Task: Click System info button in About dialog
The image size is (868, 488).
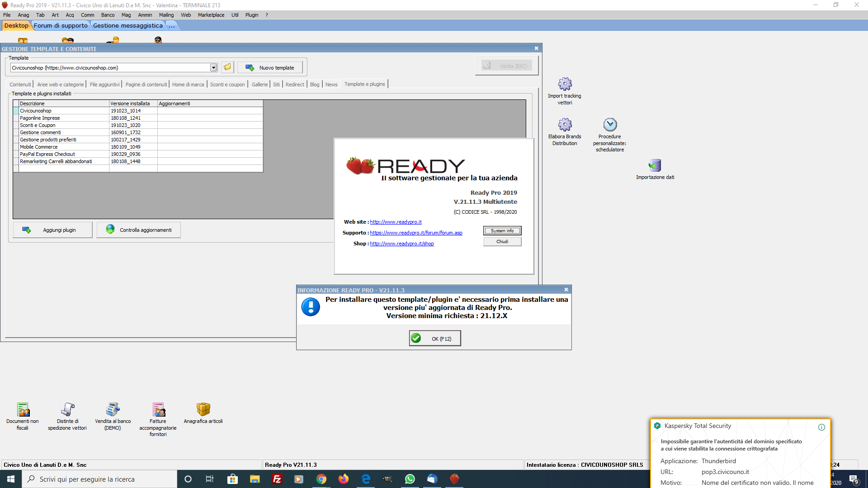Action: (x=502, y=231)
